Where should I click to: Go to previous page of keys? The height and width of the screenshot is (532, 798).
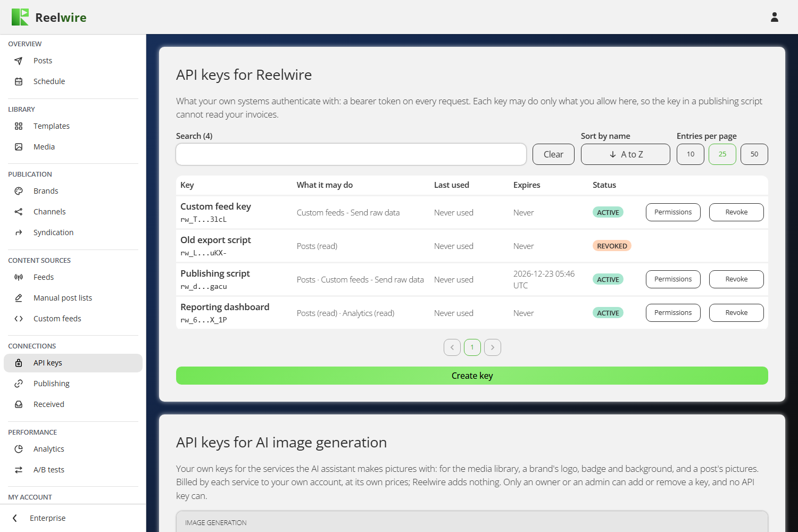pos(452,347)
